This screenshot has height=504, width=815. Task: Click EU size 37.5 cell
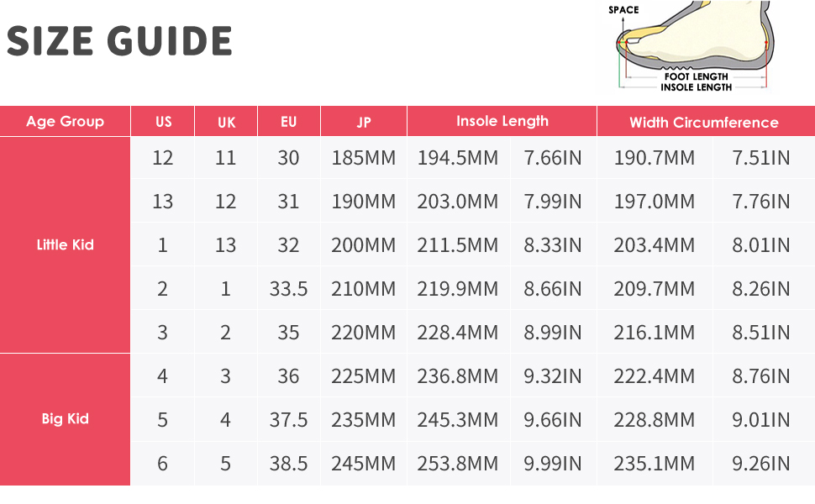click(288, 420)
